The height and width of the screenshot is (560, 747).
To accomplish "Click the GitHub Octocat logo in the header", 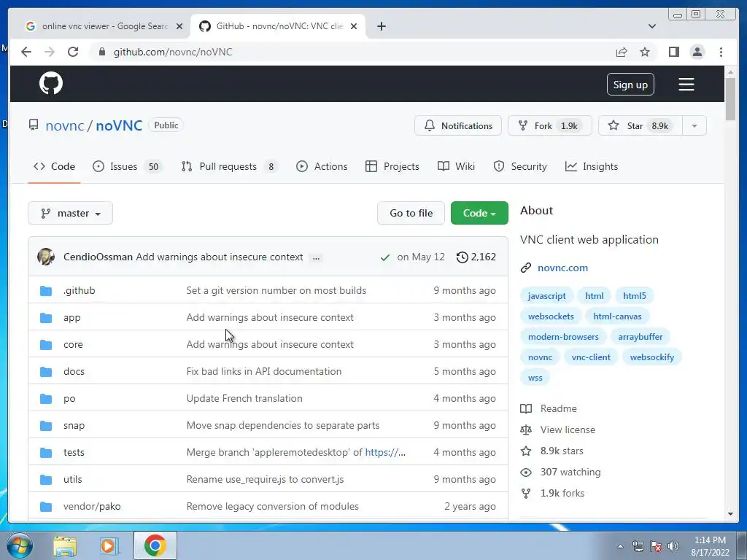I will 51,83.
